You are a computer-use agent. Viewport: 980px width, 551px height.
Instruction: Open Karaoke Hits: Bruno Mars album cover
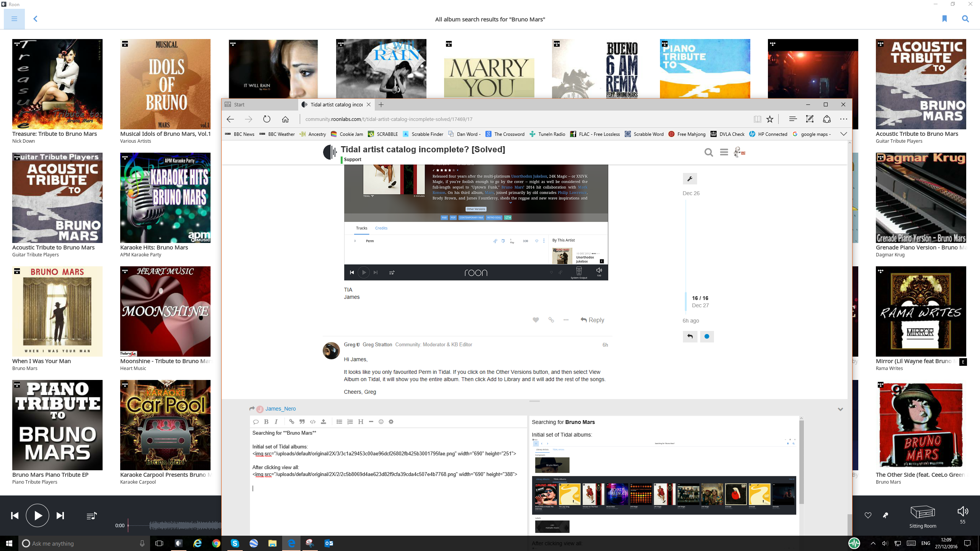(x=165, y=198)
